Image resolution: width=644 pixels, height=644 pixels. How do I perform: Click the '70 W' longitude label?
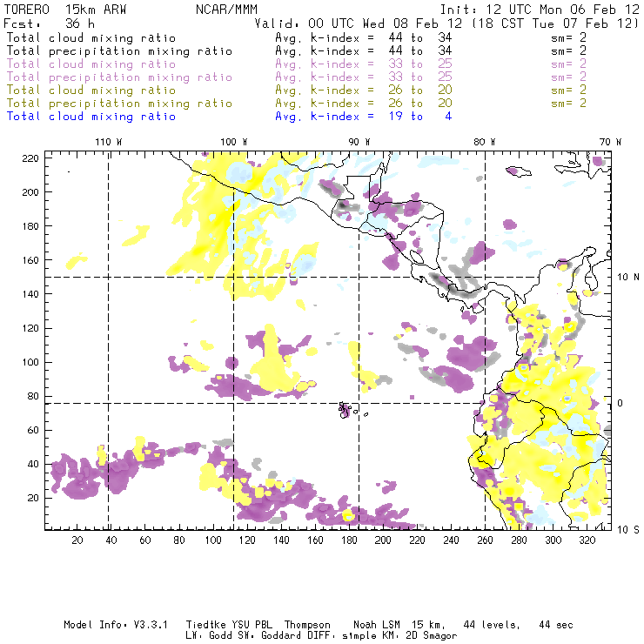click(610, 142)
